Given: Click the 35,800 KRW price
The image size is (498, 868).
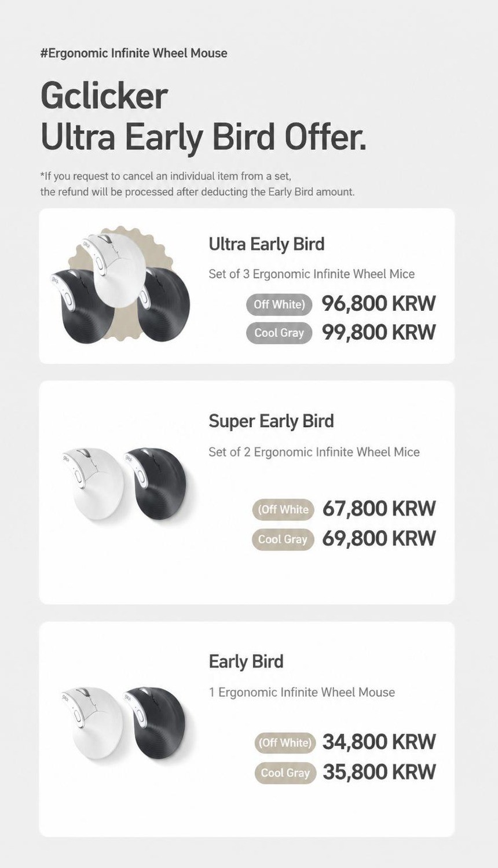Looking at the screenshot, I should [x=379, y=772].
